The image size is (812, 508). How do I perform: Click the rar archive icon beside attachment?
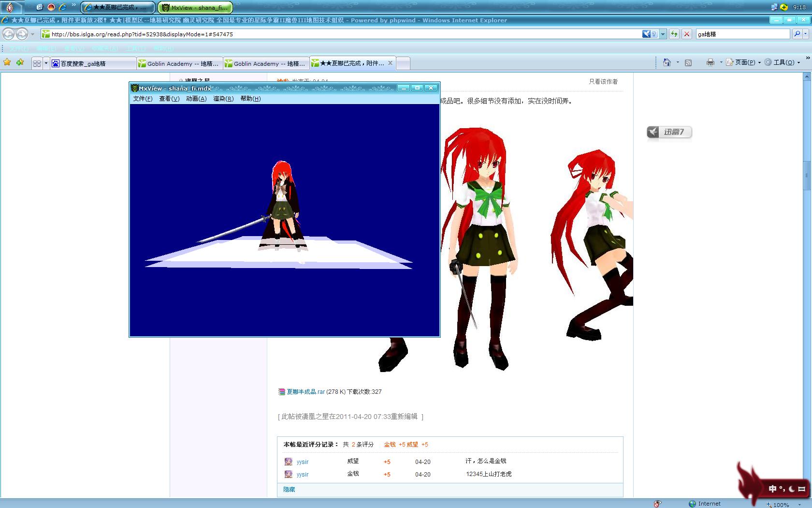[282, 392]
